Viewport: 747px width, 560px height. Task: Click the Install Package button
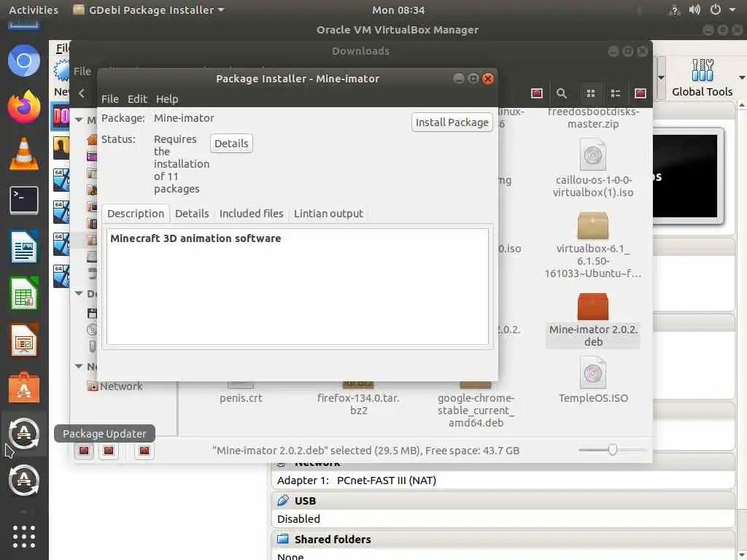coord(452,122)
